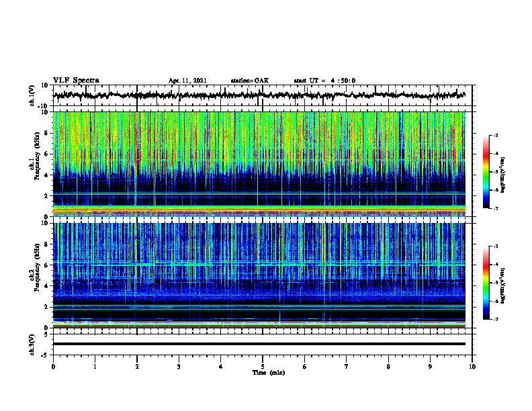Click the "-7" tick on ch.1 colorbar
Screen dimensions: 532x411
495,208
